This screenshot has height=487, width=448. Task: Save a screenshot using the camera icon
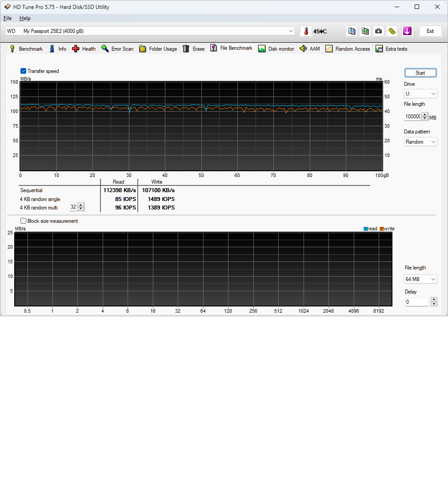click(378, 31)
